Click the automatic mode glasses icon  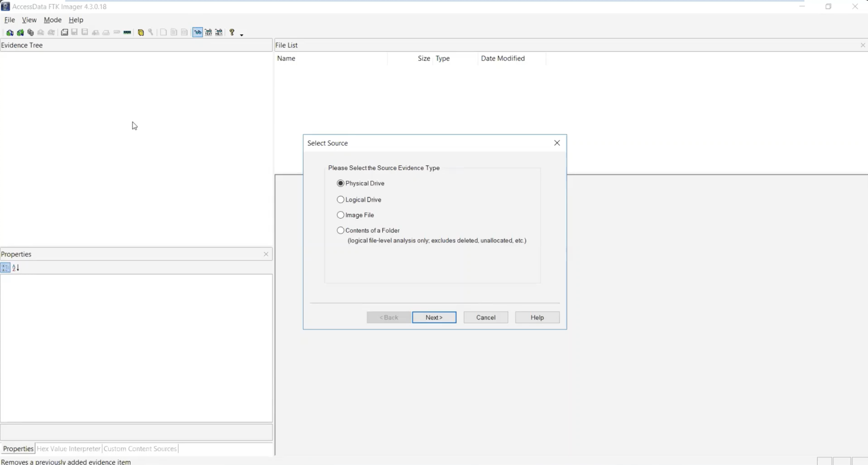click(x=198, y=32)
